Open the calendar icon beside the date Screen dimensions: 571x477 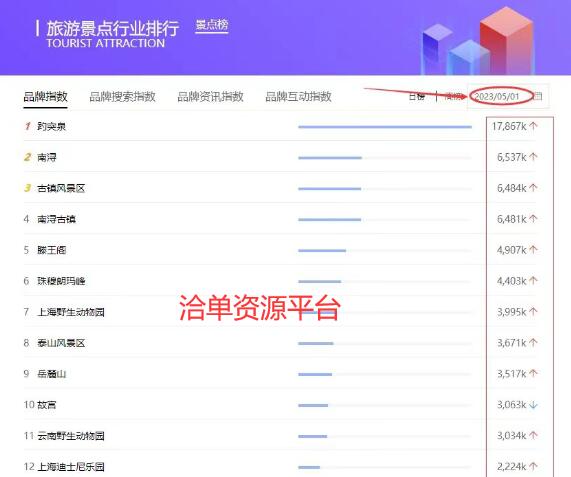click(539, 96)
